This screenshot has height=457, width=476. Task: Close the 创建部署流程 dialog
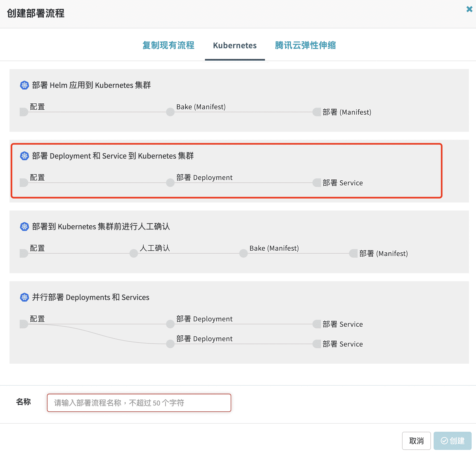click(x=469, y=9)
